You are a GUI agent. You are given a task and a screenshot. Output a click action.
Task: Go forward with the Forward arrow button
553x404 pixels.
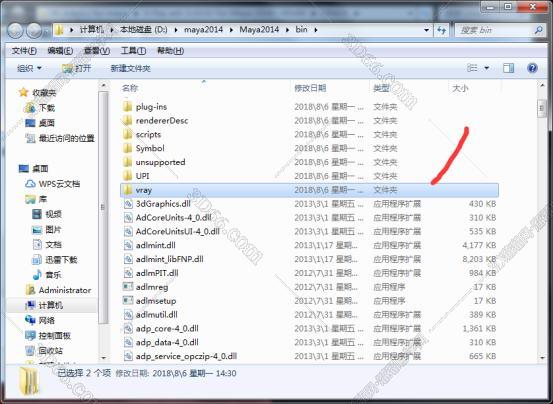35,31
